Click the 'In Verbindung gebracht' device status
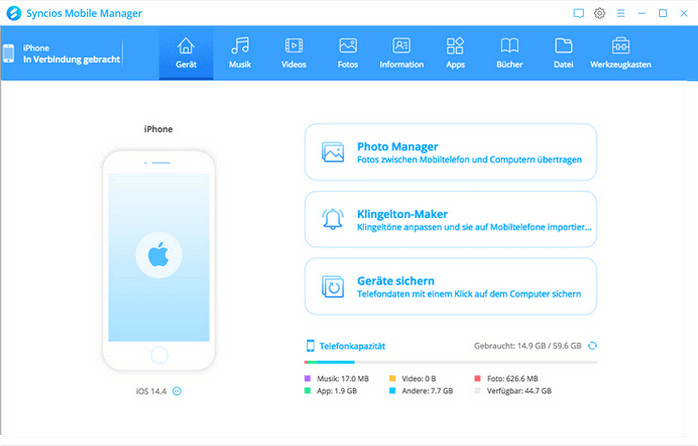 (72, 60)
